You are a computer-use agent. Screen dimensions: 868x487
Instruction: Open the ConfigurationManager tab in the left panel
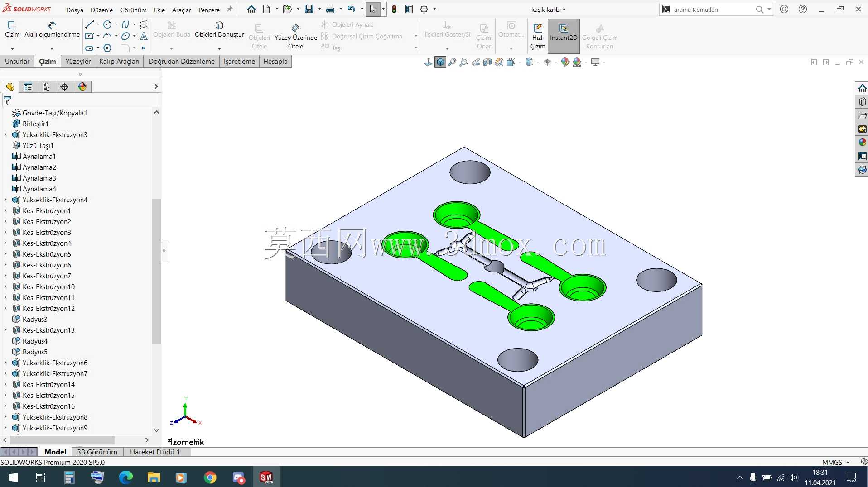46,87
